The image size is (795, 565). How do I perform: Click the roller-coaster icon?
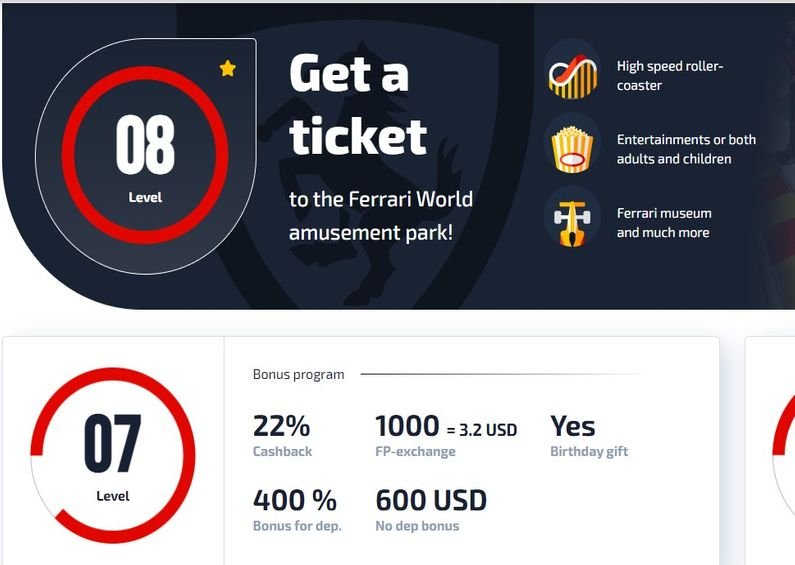pyautogui.click(x=572, y=76)
